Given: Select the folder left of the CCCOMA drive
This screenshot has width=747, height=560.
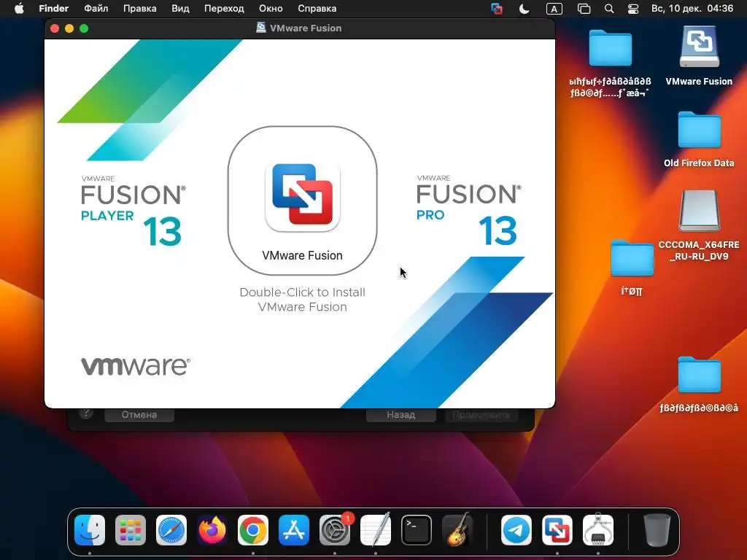Looking at the screenshot, I should (632, 258).
